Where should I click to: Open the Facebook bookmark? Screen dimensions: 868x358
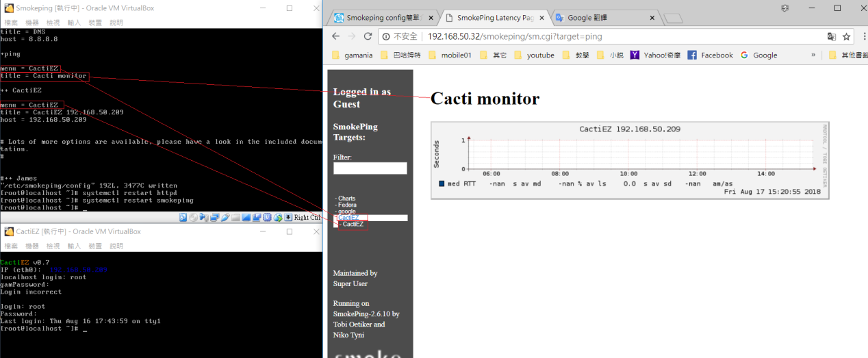[x=710, y=55]
